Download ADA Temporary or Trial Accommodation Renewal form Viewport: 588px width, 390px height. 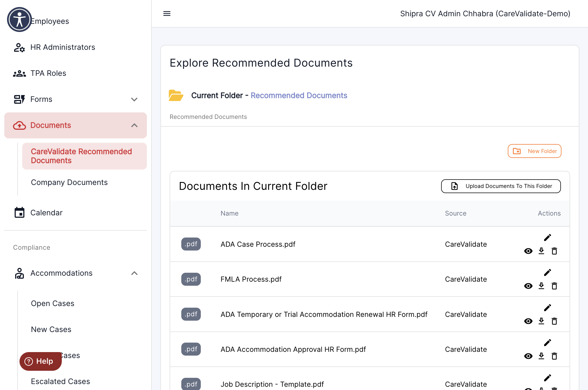click(x=541, y=321)
